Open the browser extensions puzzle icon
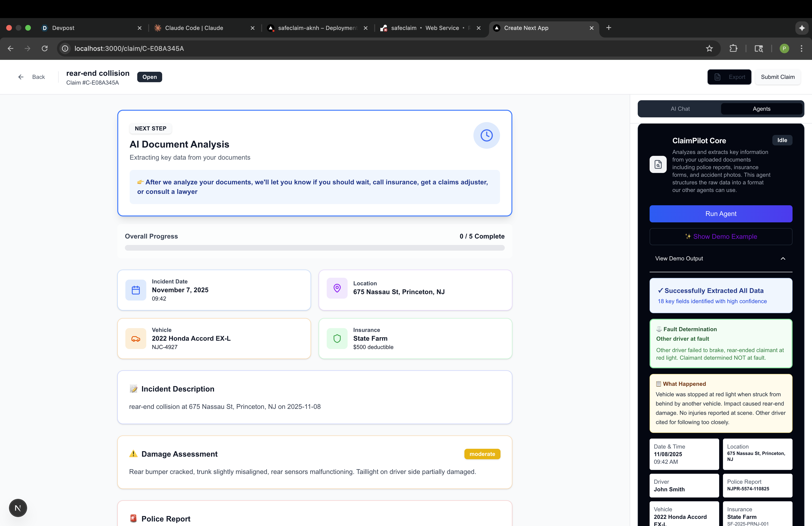This screenshot has height=526, width=812. pyautogui.click(x=733, y=48)
